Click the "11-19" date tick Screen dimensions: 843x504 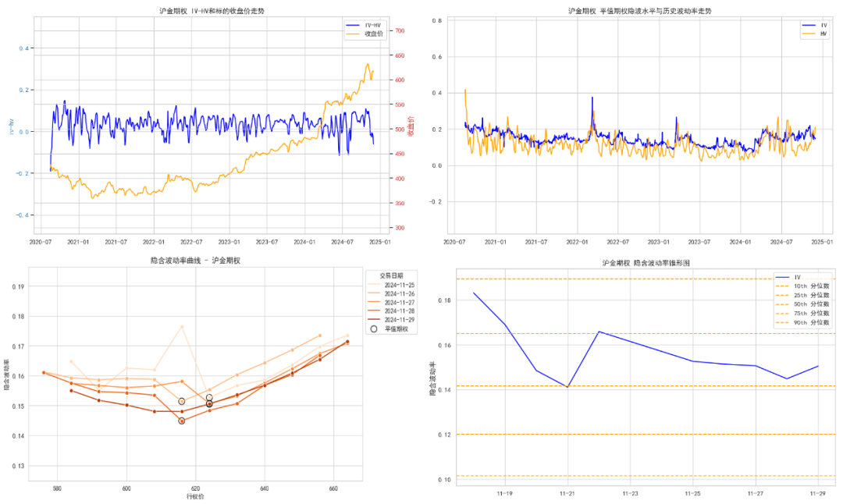click(504, 493)
